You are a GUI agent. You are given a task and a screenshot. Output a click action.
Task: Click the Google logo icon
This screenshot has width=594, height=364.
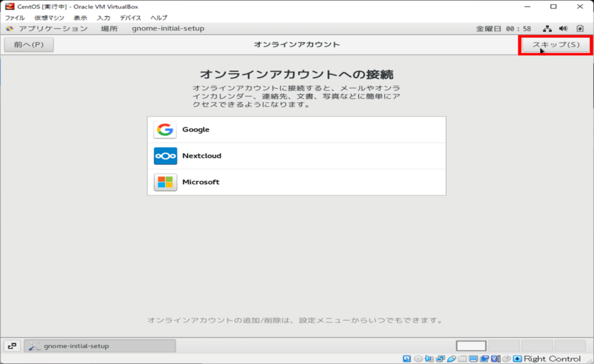(x=165, y=130)
